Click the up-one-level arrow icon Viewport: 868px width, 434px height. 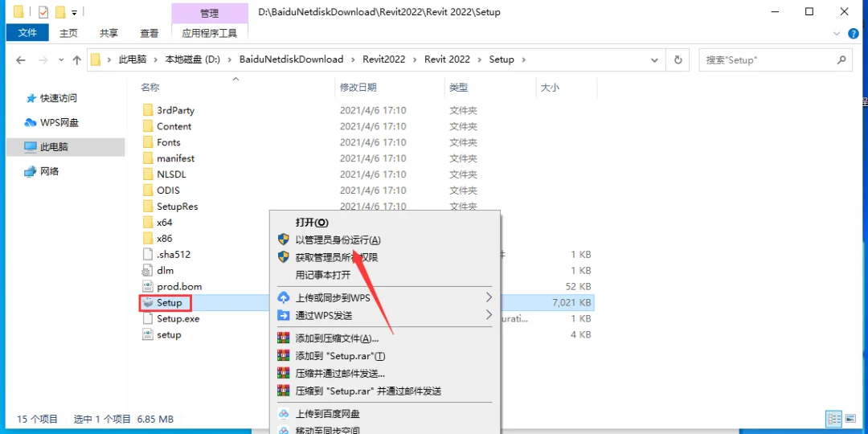(x=77, y=59)
